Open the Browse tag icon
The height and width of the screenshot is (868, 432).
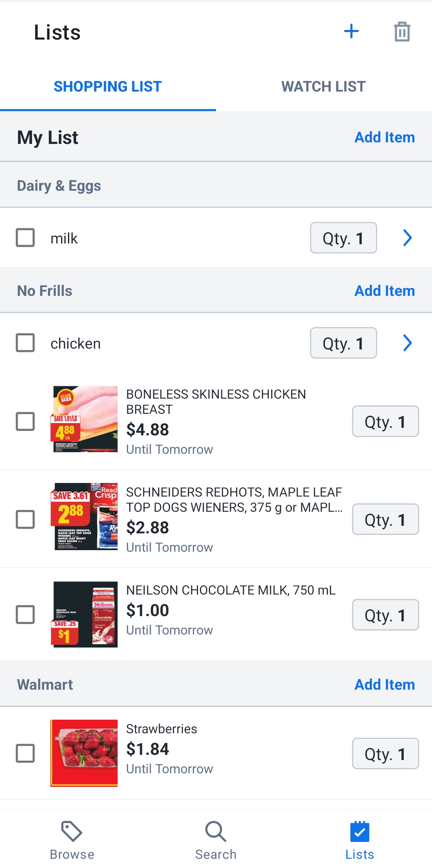[72, 832]
